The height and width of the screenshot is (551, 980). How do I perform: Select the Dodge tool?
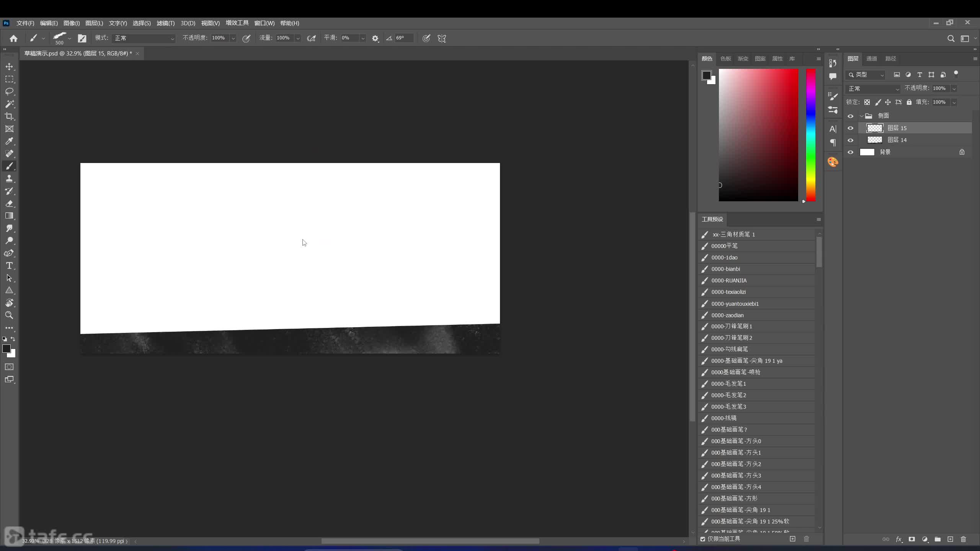click(9, 241)
